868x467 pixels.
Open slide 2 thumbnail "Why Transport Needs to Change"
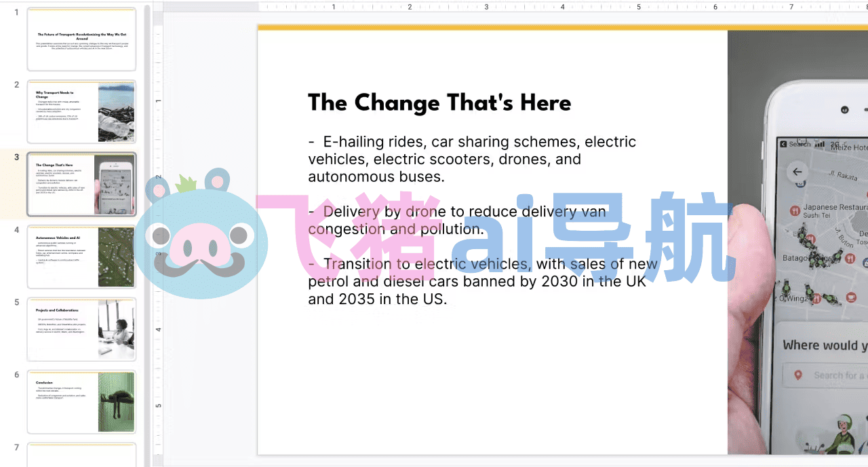point(81,111)
